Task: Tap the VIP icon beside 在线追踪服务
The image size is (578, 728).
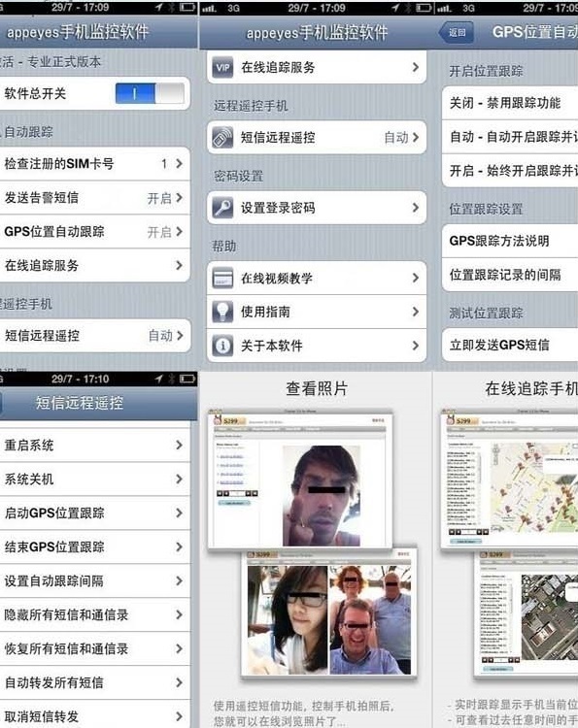Action: click(x=223, y=68)
